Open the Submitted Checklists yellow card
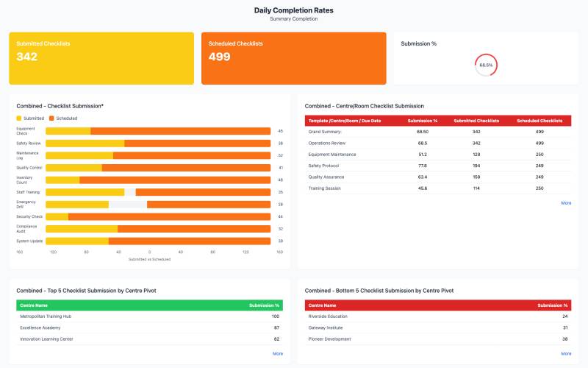 (101, 58)
